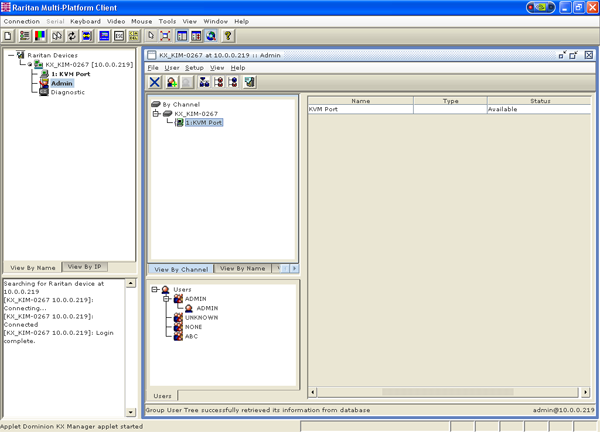600x432 pixels.
Task: Select Admin in the Raritan Devices tree
Action: coord(62,83)
